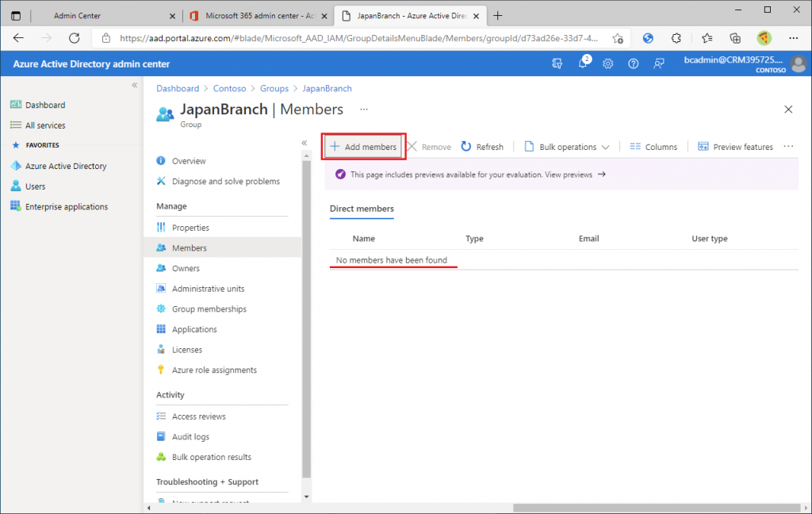Click Dashboard breadcrumb link

tap(178, 89)
